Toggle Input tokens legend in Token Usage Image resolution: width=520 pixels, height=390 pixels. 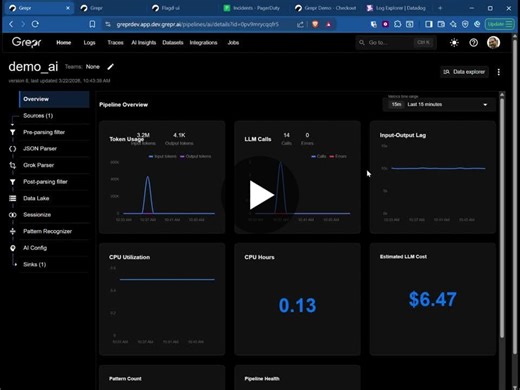click(x=162, y=156)
